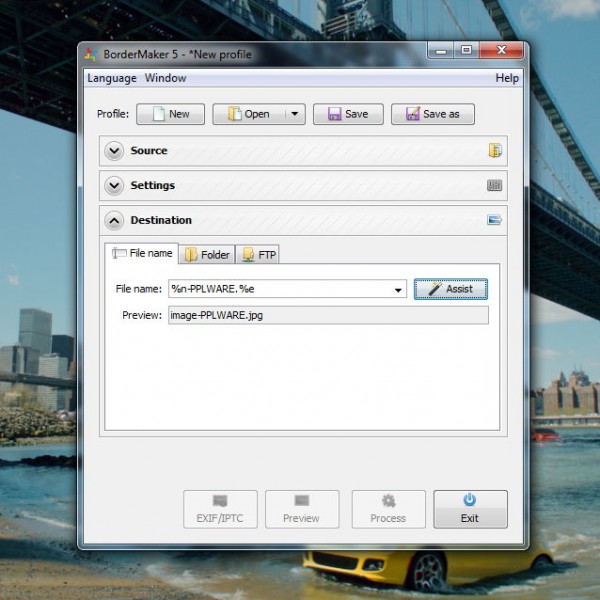This screenshot has width=600, height=600.
Task: Open the Language menu
Action: click(112, 78)
